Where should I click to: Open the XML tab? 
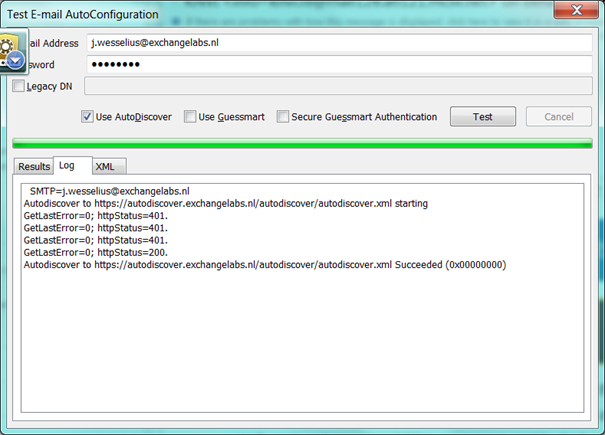coord(105,167)
